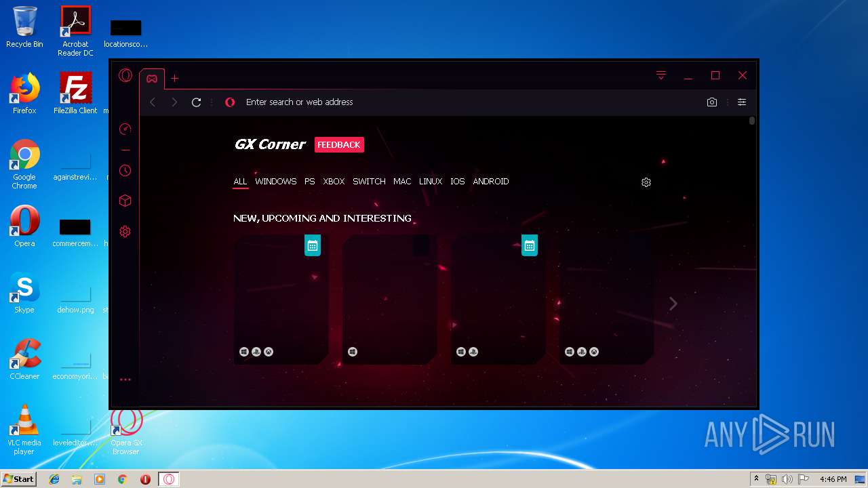Screen dimensions: 868x488
Task: Open Recycle Bin desktop icon
Action: pos(24,27)
